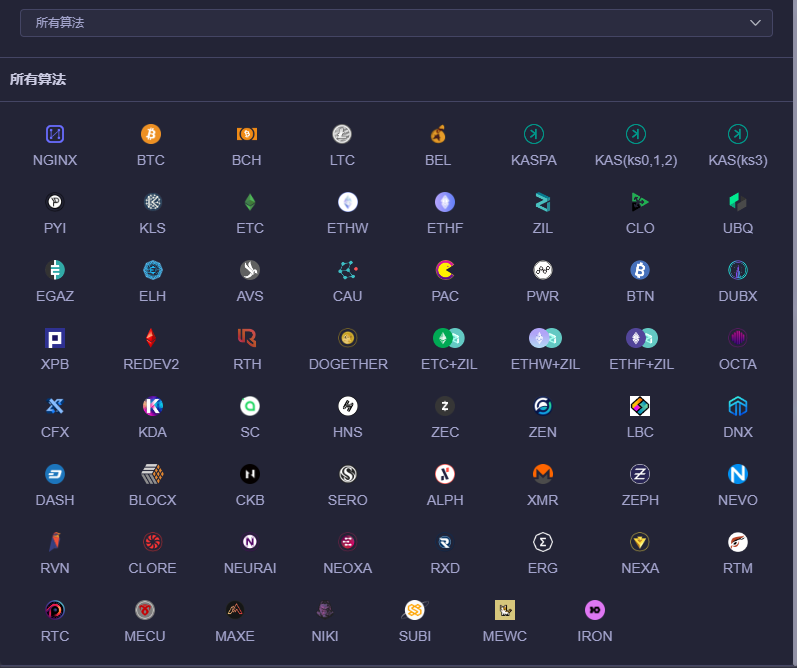Choose the OCTA coin icon
Image resolution: width=797 pixels, height=668 pixels.
click(x=738, y=338)
